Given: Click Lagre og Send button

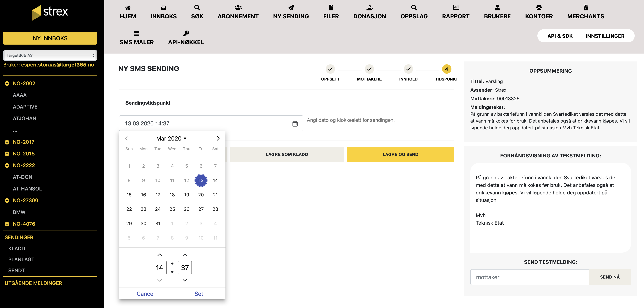Looking at the screenshot, I should coord(400,154).
